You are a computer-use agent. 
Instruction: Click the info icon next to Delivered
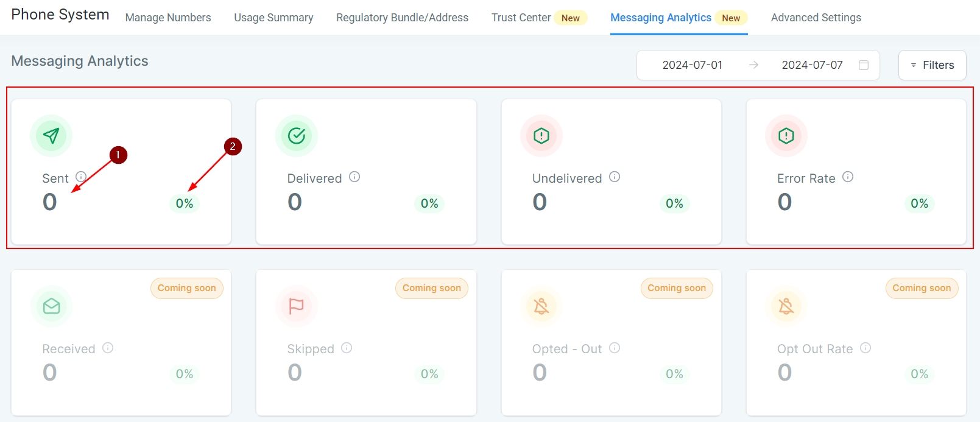point(354,177)
